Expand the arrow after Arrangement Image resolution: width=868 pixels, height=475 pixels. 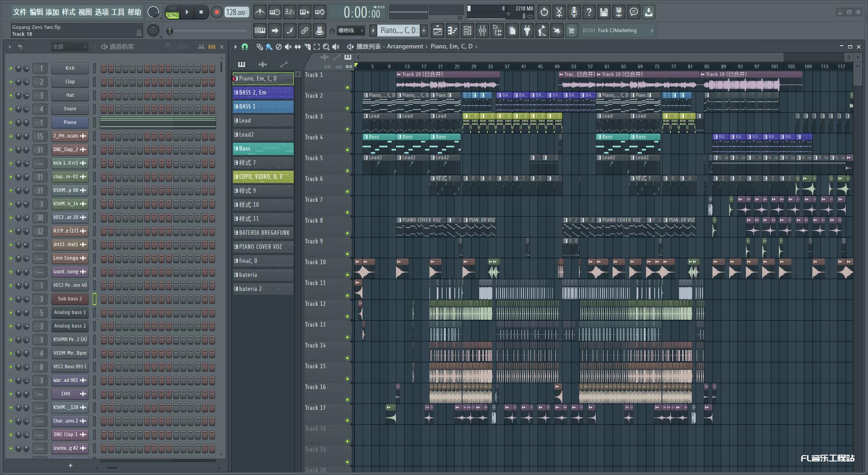point(426,47)
